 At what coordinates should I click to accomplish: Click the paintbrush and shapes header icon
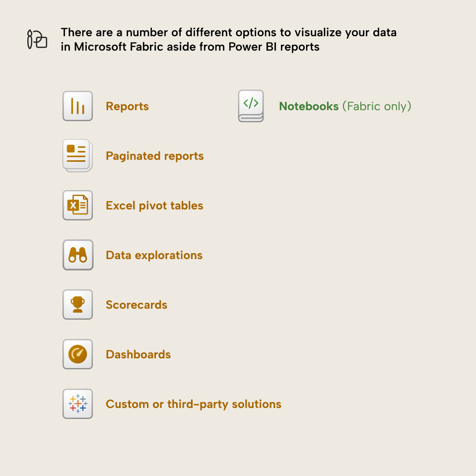pyautogui.click(x=37, y=40)
